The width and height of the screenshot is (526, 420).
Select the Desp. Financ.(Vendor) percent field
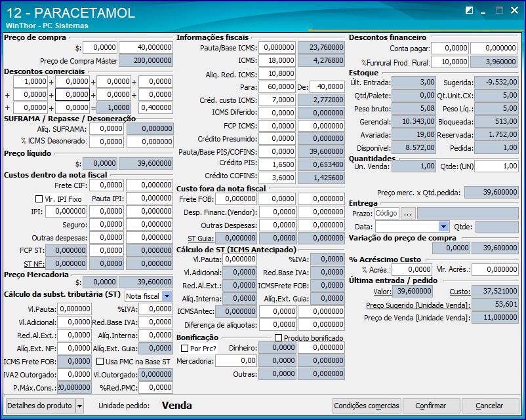click(x=277, y=212)
